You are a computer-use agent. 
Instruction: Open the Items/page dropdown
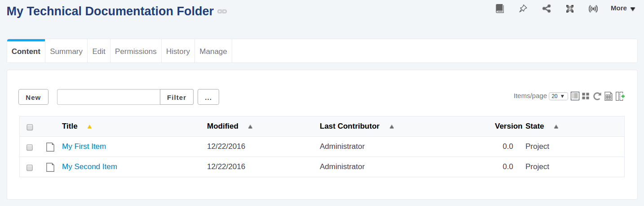pyautogui.click(x=558, y=96)
